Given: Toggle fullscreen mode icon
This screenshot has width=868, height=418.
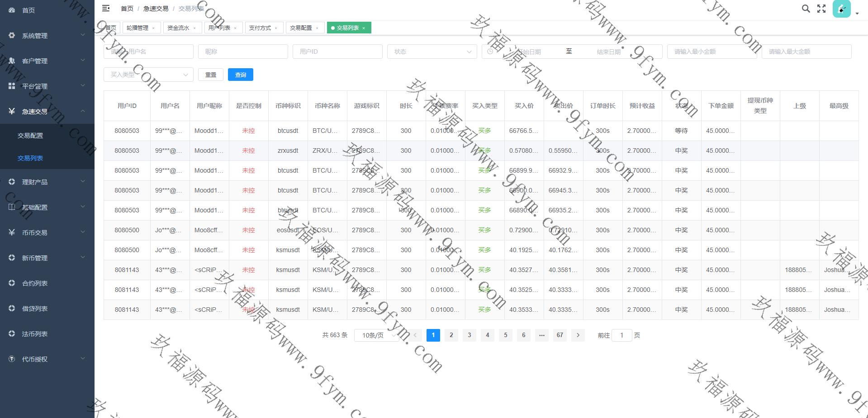Looking at the screenshot, I should click(x=821, y=9).
